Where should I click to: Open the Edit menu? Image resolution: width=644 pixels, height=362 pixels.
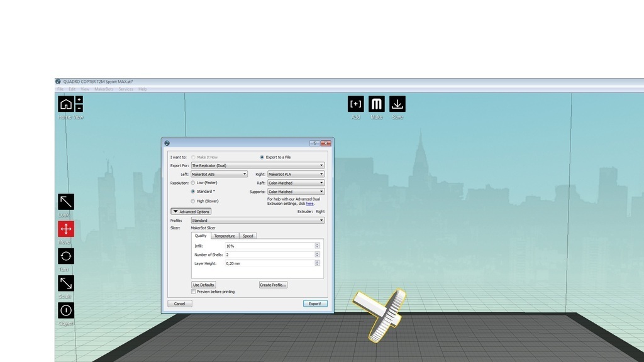tap(72, 89)
